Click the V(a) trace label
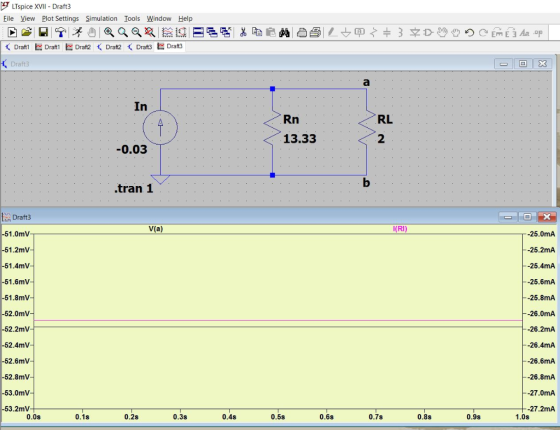Image resolution: width=560 pixels, height=430 pixels. [x=156, y=229]
